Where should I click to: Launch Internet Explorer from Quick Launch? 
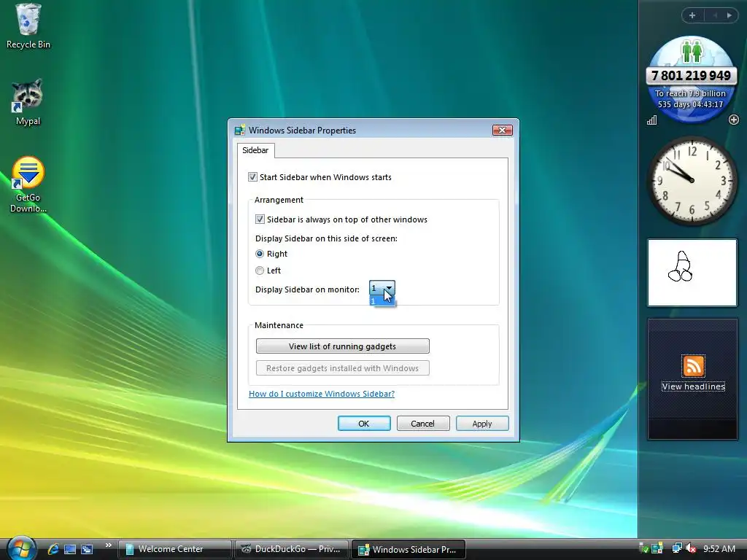[53, 549]
